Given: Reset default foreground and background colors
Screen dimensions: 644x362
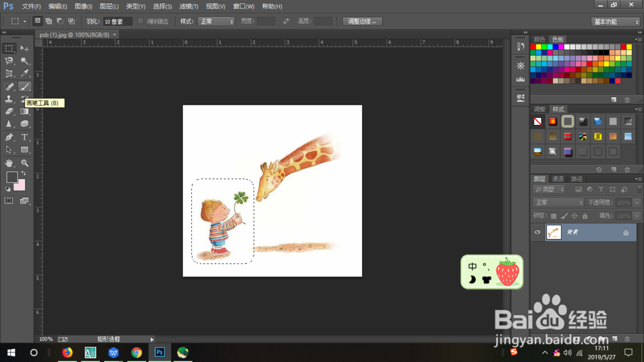Looking at the screenshot, I should (8, 189).
